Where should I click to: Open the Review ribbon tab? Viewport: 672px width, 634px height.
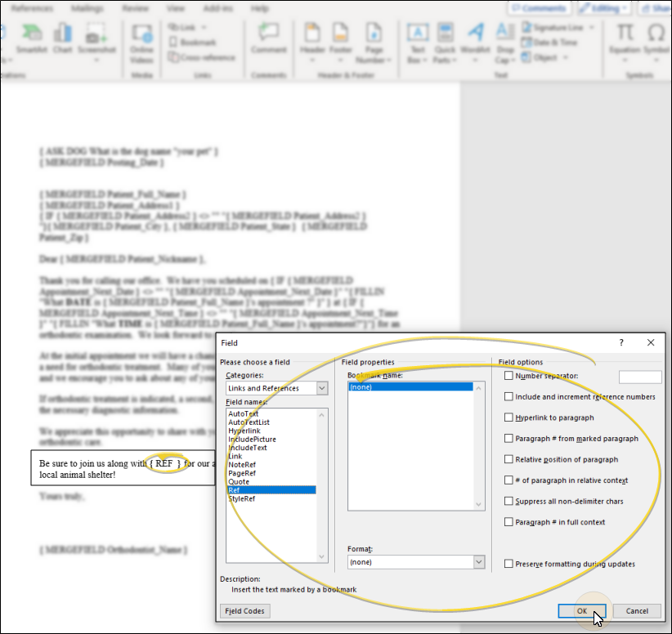135,8
